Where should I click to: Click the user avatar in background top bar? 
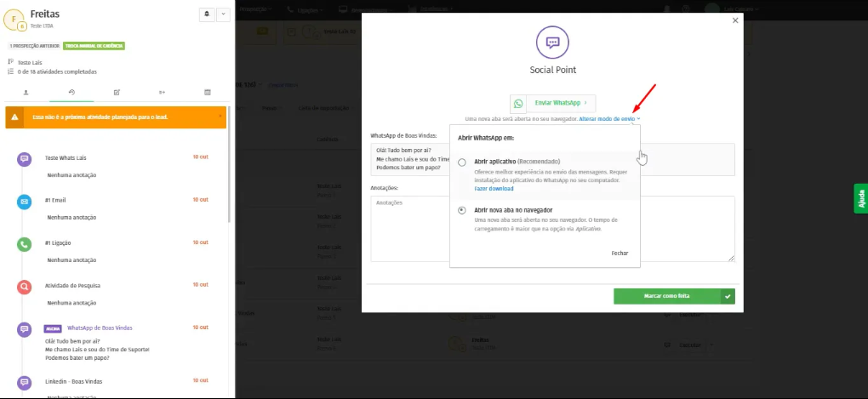pyautogui.click(x=712, y=9)
